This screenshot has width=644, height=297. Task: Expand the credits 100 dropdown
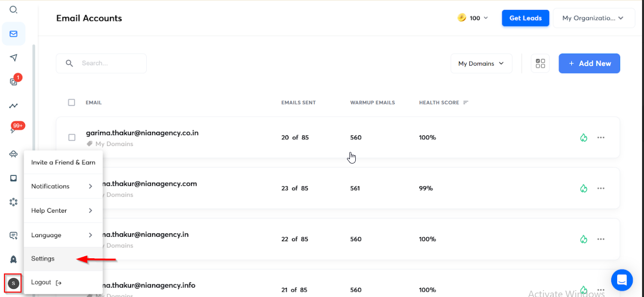[x=473, y=18]
